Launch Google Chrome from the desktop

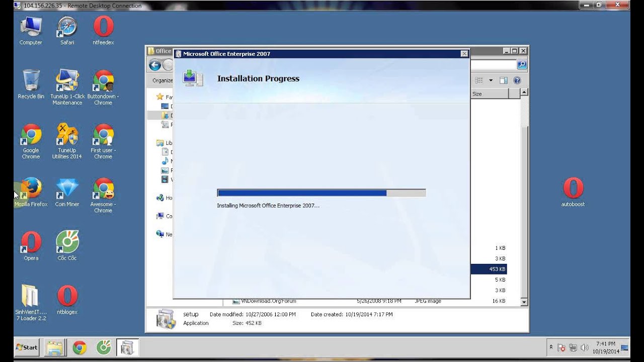point(31,141)
